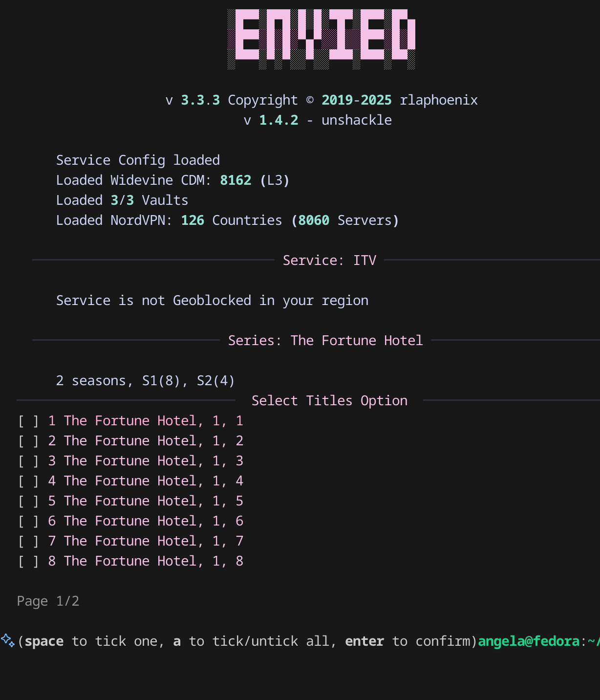Click the "Series: The Fortune Hotel" heading
Screen dimensions: 600x700
325,341
